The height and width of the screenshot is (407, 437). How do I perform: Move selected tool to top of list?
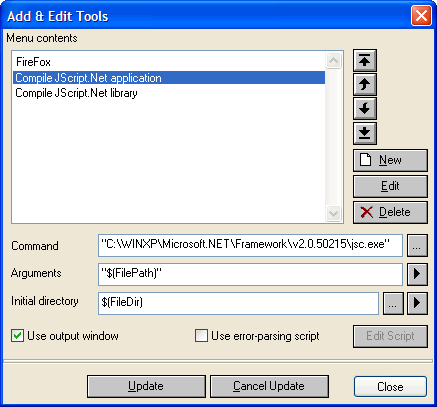pos(365,60)
